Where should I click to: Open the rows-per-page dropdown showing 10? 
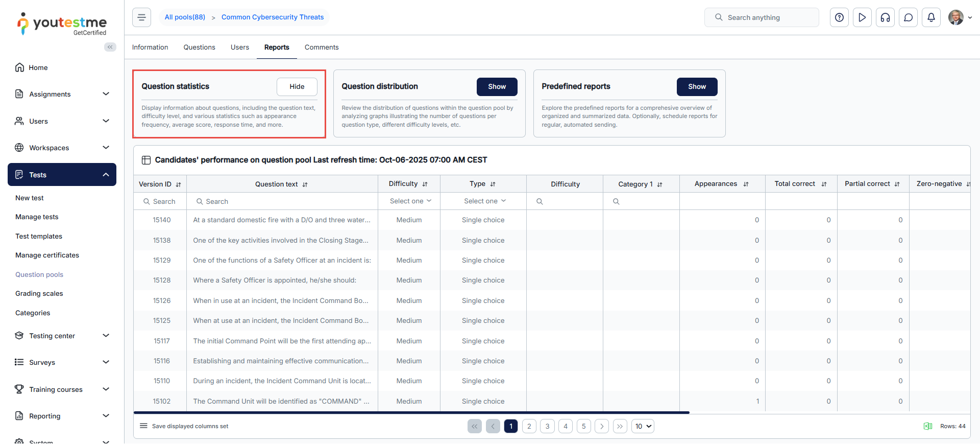643,426
